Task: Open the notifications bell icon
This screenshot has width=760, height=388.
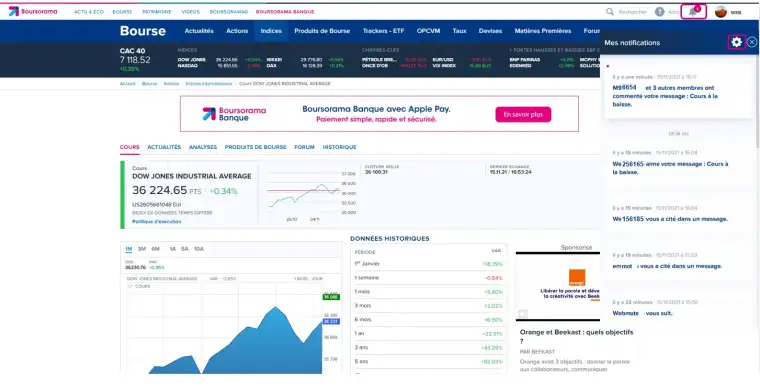Action: point(693,12)
